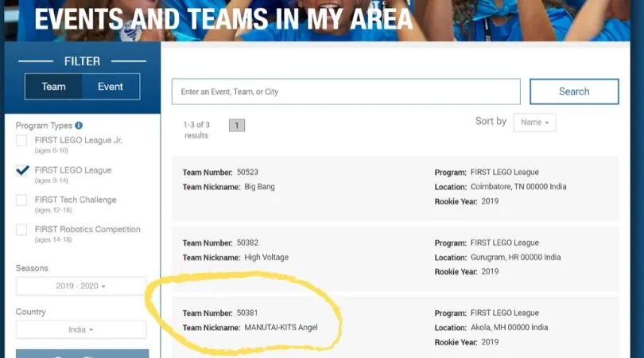Switch to the Team filter tab
The height and width of the screenshot is (358, 644).
pyautogui.click(x=53, y=87)
